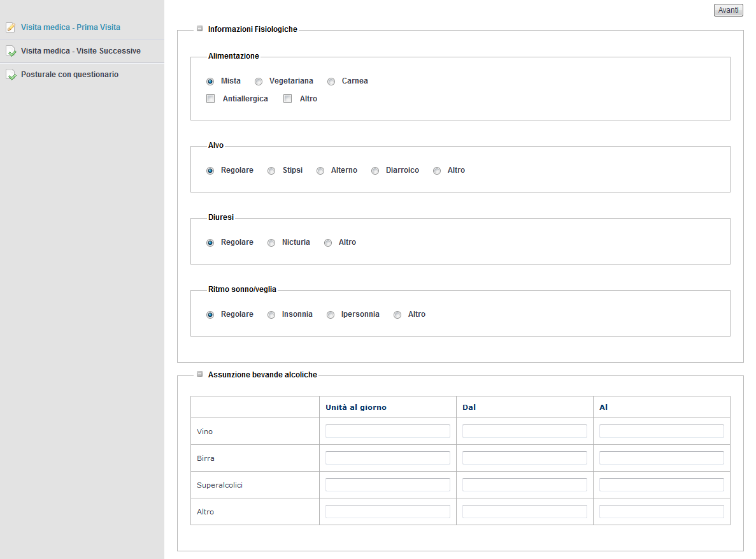Click the Ritmo sonno/veglia group title

[242, 289]
